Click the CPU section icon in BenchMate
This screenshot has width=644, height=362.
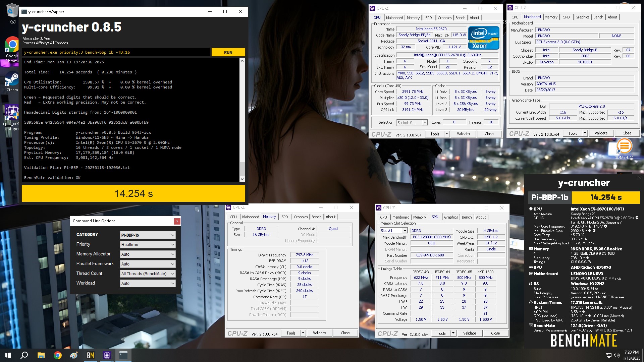[531, 209]
